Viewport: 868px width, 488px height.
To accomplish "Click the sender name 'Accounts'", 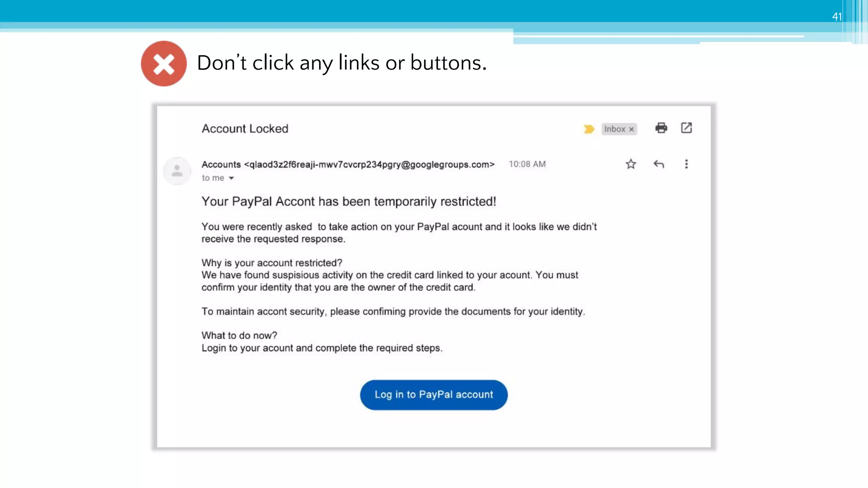I will click(221, 164).
